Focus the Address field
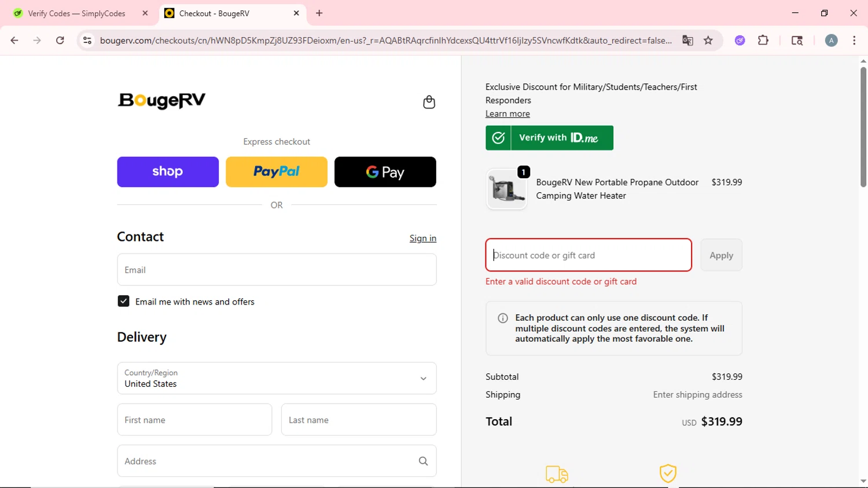Screen dimensions: 868x488 277,461
